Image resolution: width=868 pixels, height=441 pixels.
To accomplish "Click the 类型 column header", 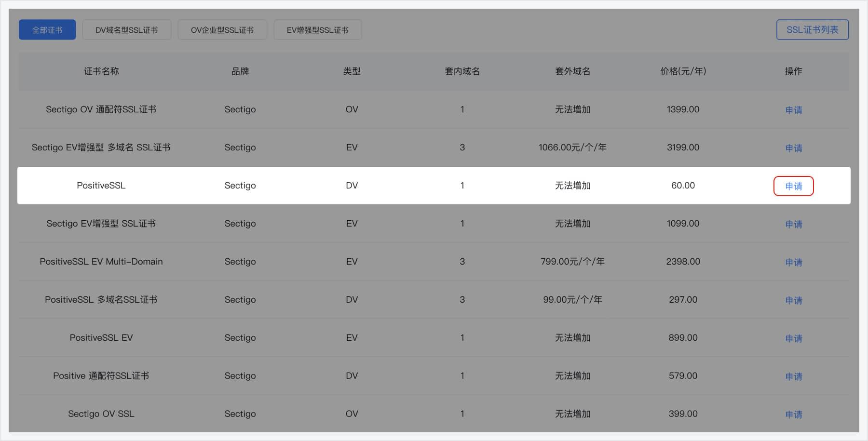I will tap(352, 71).
